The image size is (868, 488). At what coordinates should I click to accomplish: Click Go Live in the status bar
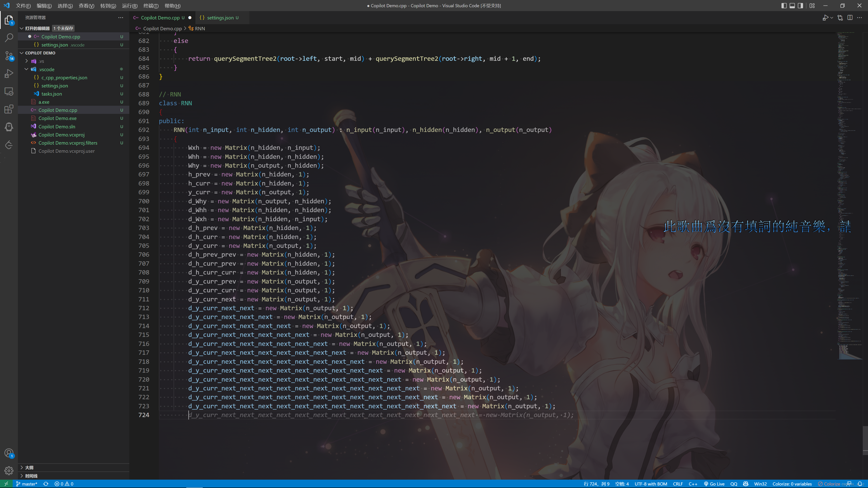(x=714, y=484)
